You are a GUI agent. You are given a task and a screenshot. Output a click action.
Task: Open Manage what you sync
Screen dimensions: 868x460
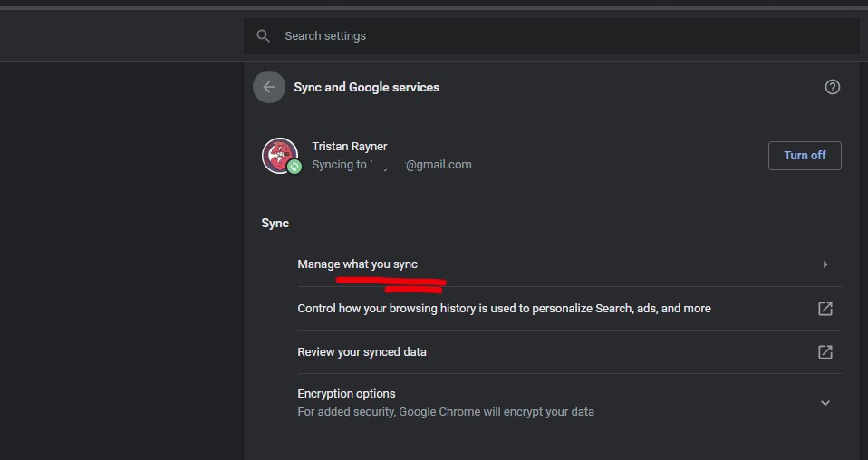pos(358,264)
